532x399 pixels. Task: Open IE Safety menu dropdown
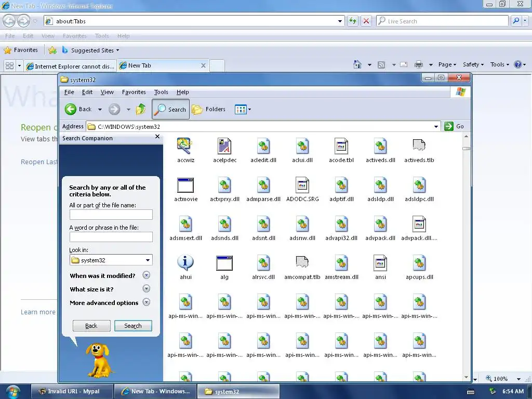(473, 64)
